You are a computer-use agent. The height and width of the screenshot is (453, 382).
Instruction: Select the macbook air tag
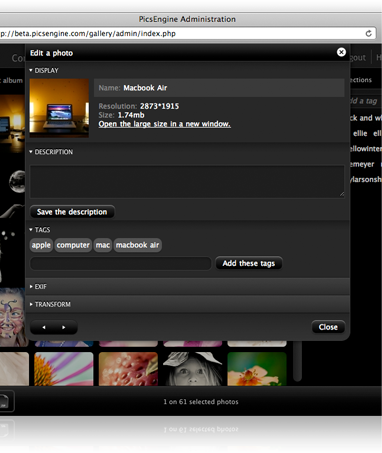pyautogui.click(x=137, y=245)
